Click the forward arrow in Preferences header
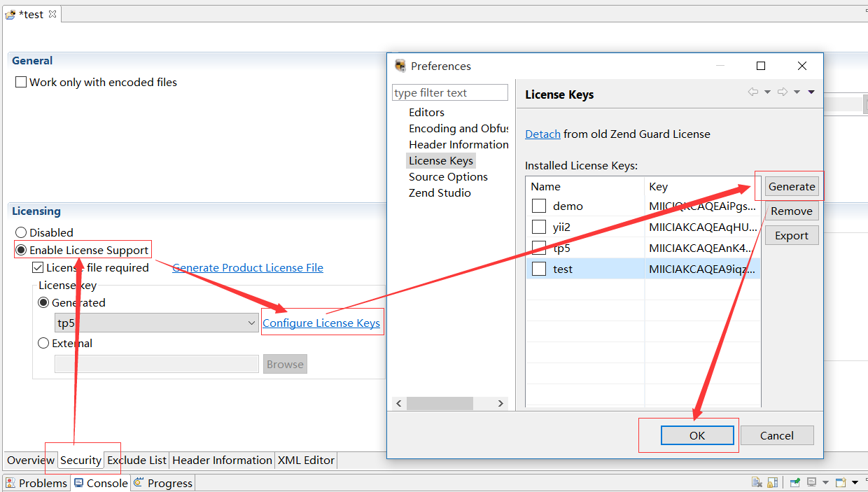 pos(783,92)
